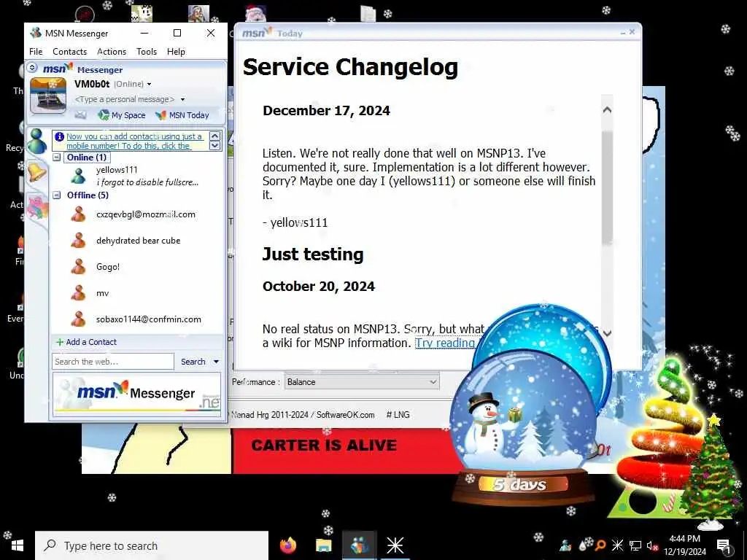
Task: Click the changelog scrollbar thumb
Action: (606, 186)
